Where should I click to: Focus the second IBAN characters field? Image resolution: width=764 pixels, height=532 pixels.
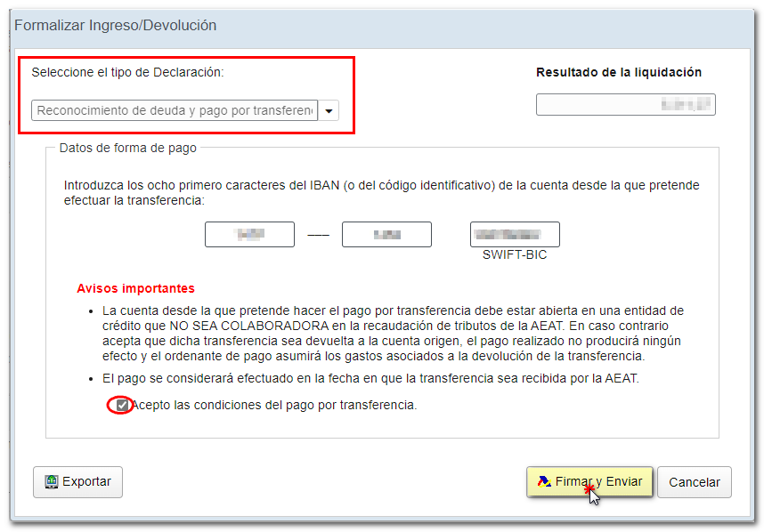click(386, 234)
